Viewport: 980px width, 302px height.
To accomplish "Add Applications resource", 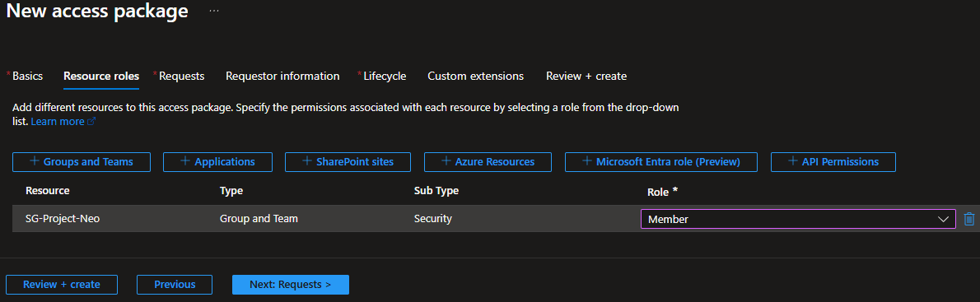I will [x=217, y=161].
